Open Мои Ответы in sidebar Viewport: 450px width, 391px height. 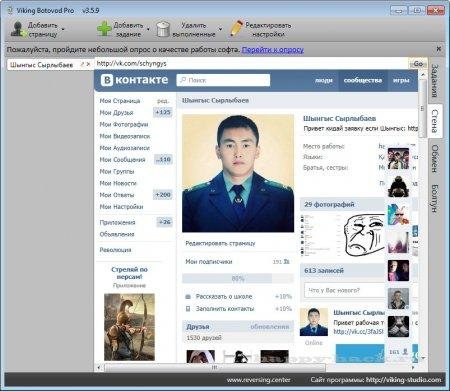(117, 195)
